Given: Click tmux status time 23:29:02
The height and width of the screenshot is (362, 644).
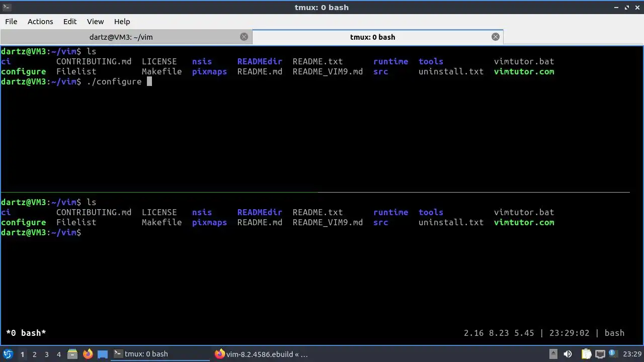Looking at the screenshot, I should tap(569, 333).
